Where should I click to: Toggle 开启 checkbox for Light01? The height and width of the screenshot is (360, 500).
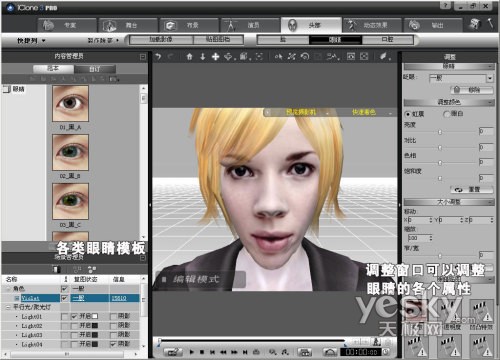[74, 316]
